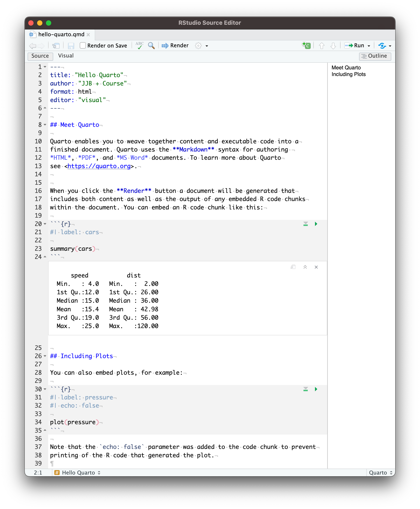
Task: Open the quarto.org hyperlink
Action: (x=99, y=166)
